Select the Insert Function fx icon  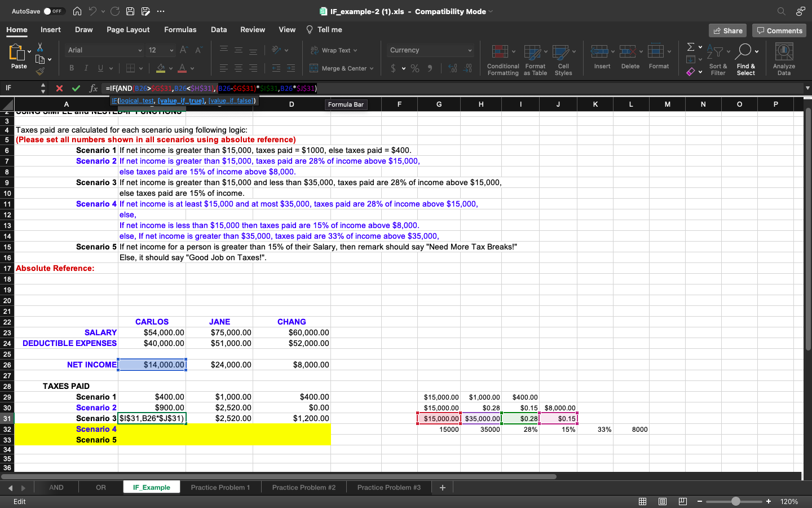94,88
